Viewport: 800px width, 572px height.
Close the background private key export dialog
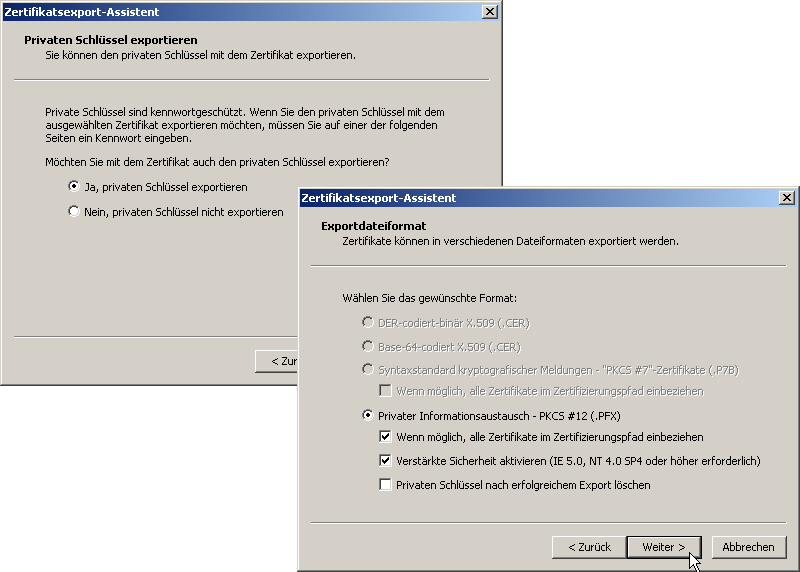pos(489,11)
